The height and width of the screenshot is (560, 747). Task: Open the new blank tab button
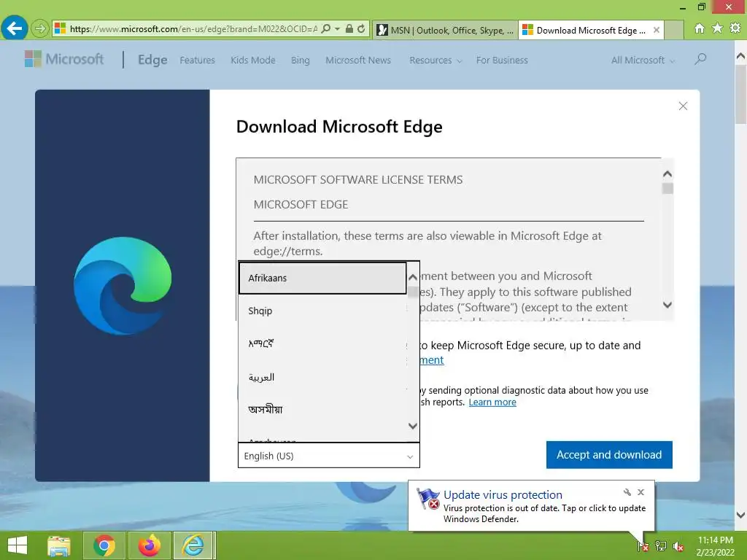(673, 30)
